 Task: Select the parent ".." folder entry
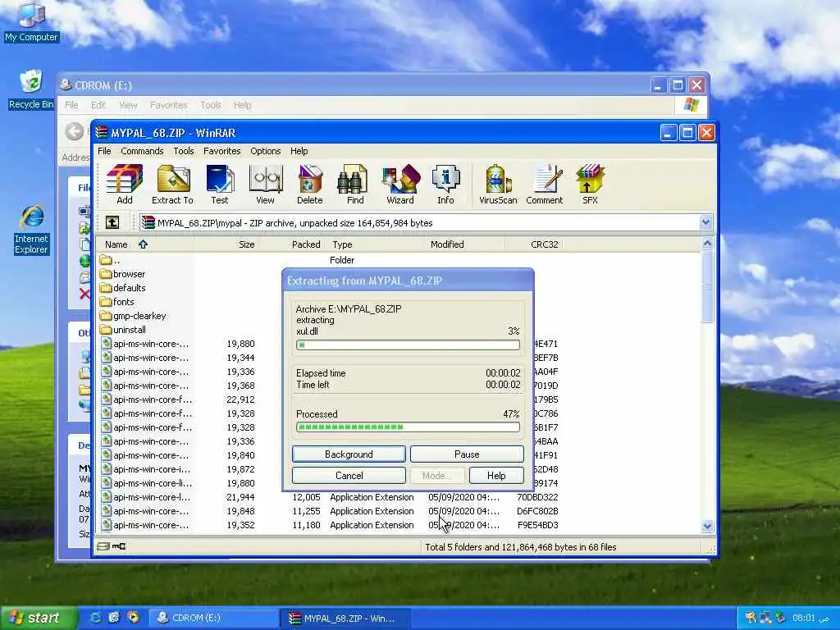(110, 260)
